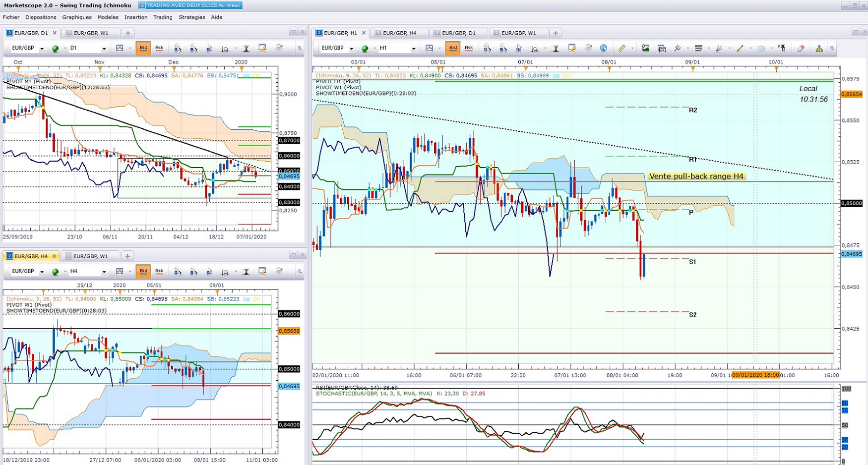Click the blue globe icon in H1 toolbar

604,48
